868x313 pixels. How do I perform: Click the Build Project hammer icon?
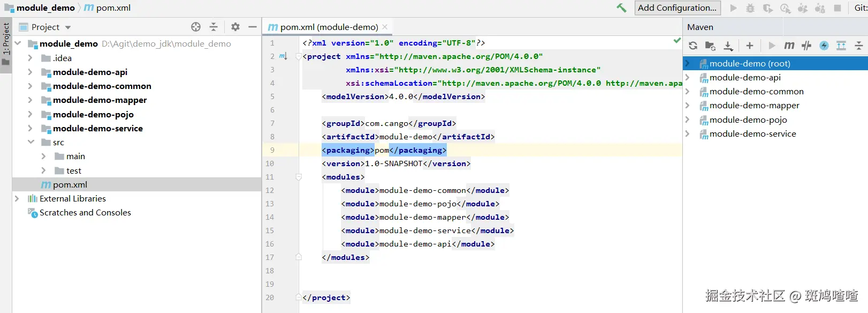click(621, 8)
